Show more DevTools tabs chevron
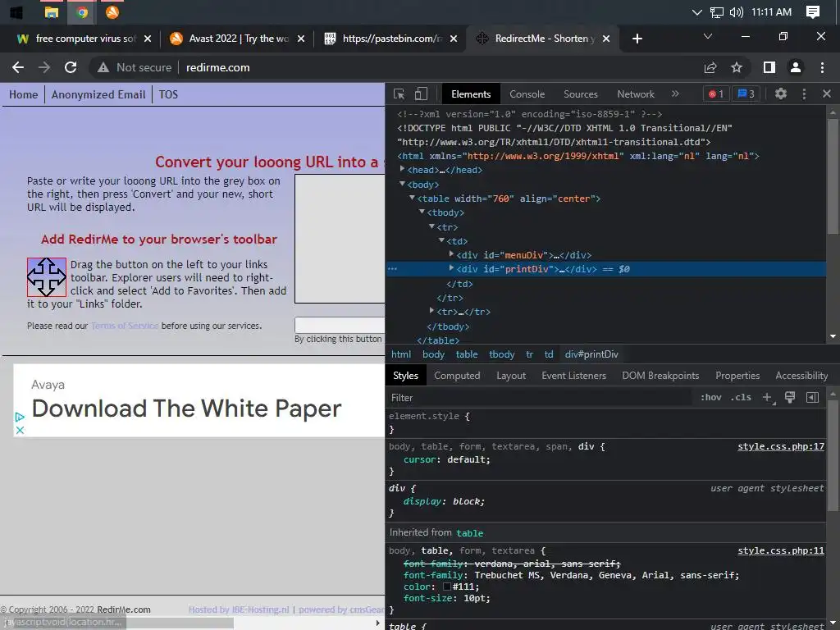The height and width of the screenshot is (630, 840). point(675,94)
